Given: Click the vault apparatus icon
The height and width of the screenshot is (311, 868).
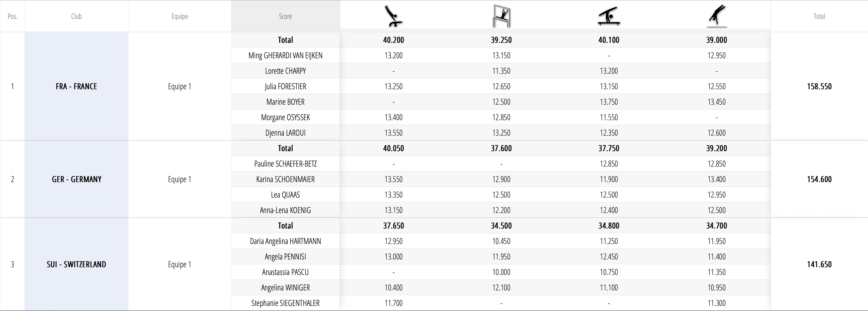Looking at the screenshot, I should pos(393,16).
